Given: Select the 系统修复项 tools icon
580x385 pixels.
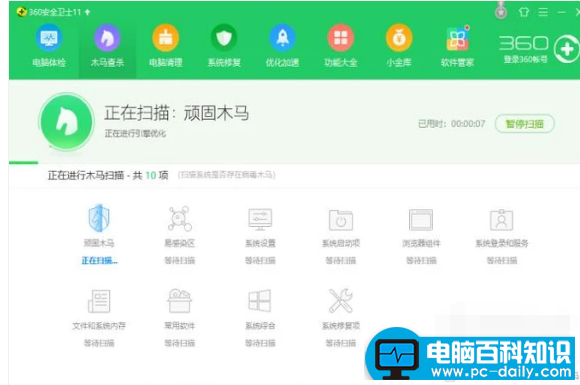Looking at the screenshot, I should (341, 301).
